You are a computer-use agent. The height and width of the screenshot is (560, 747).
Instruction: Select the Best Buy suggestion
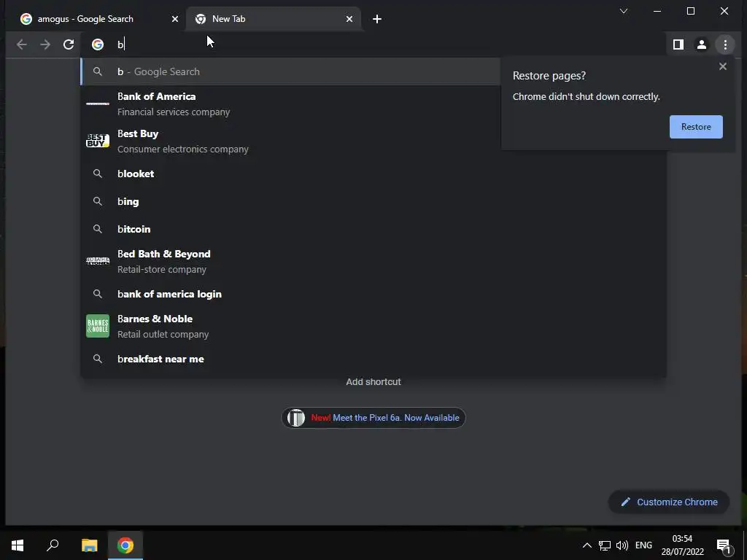pos(290,141)
